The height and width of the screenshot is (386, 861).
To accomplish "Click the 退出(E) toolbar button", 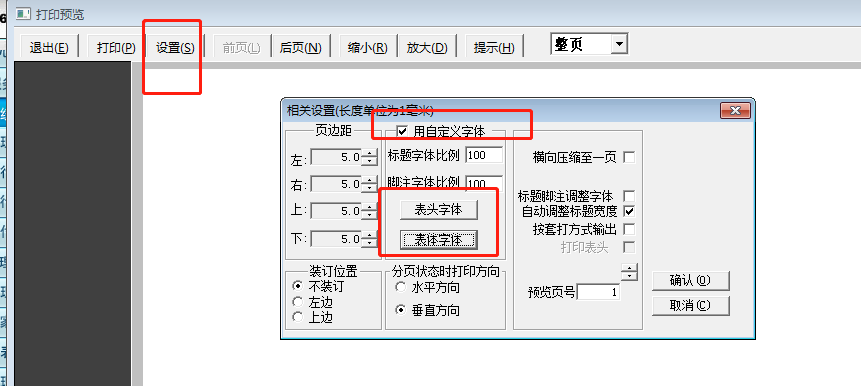I will tap(49, 47).
